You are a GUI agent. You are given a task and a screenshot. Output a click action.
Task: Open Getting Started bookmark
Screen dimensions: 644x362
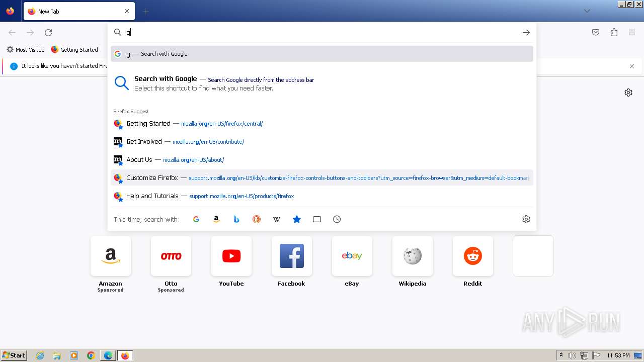(74, 50)
